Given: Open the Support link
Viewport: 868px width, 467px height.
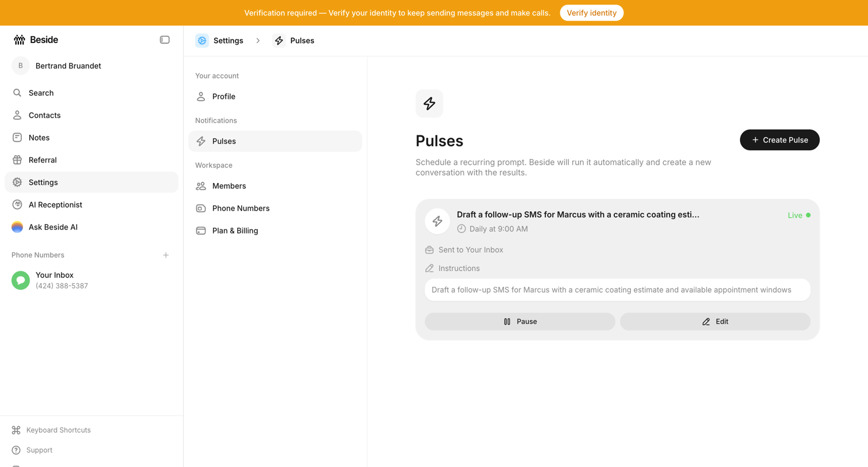Looking at the screenshot, I should 39,450.
